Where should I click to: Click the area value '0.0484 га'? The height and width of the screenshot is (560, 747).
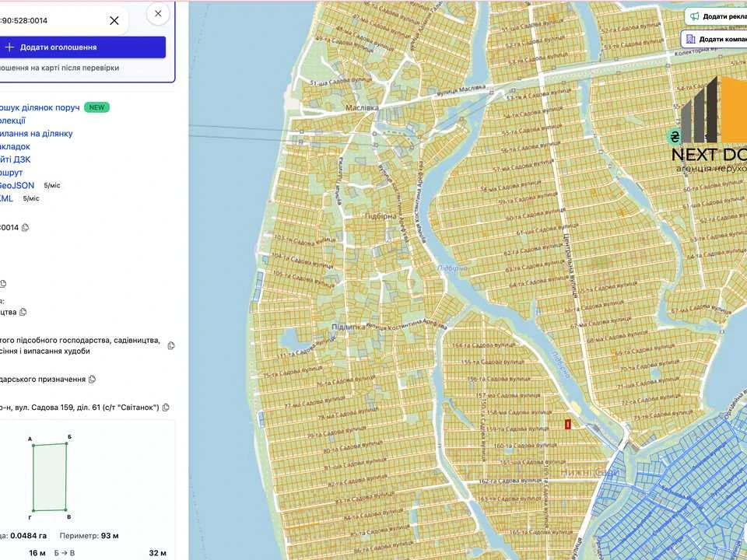pos(29,536)
